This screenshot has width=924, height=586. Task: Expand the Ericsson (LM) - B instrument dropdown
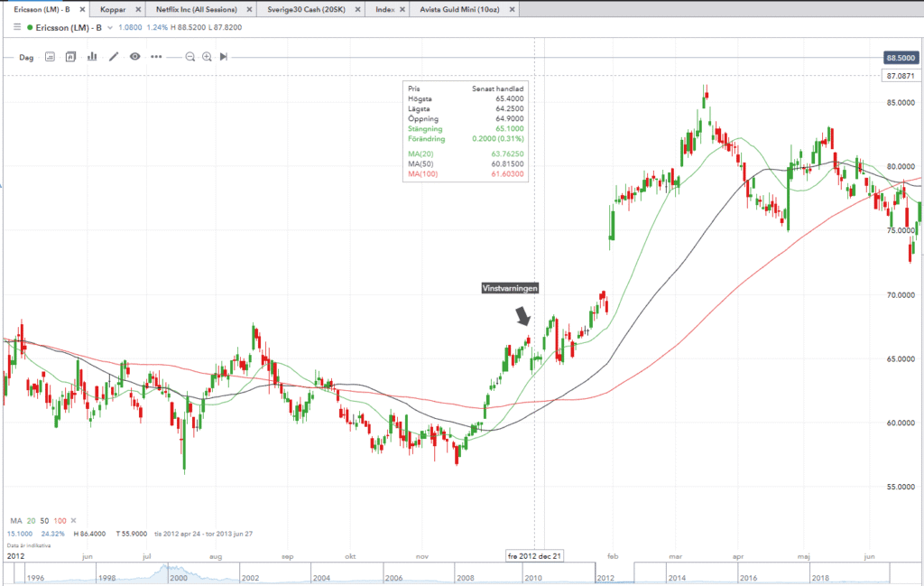coord(110,27)
